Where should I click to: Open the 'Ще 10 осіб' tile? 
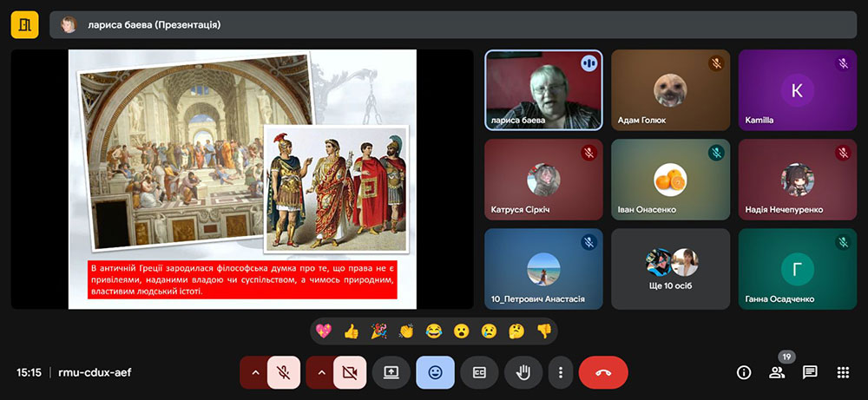(x=671, y=269)
